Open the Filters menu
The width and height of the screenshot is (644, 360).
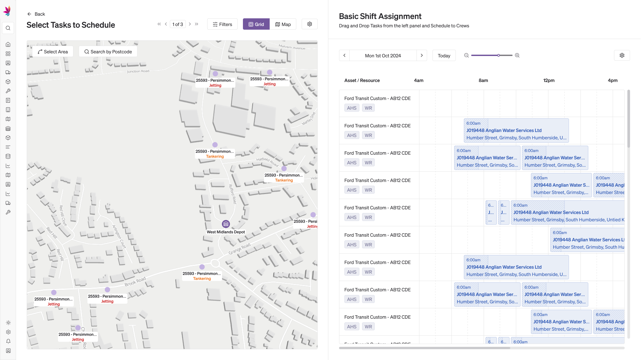(222, 24)
